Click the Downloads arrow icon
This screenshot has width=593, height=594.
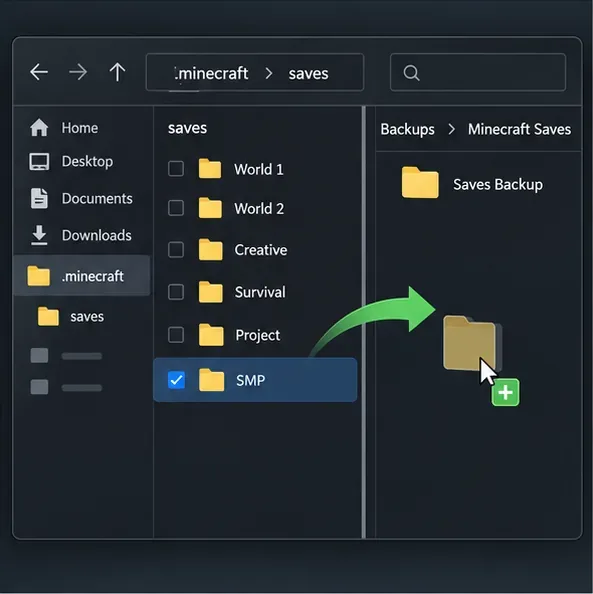[39, 235]
